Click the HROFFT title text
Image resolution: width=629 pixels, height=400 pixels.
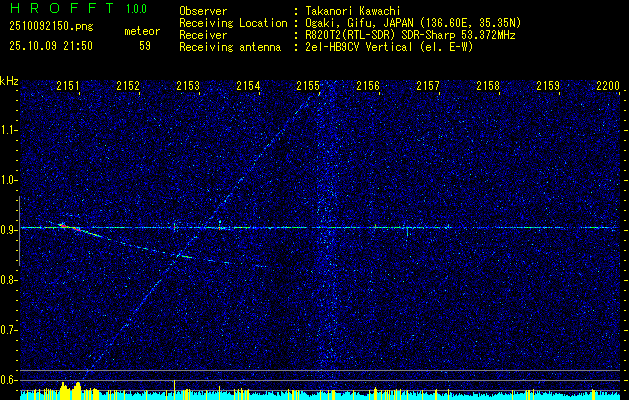coord(62,8)
